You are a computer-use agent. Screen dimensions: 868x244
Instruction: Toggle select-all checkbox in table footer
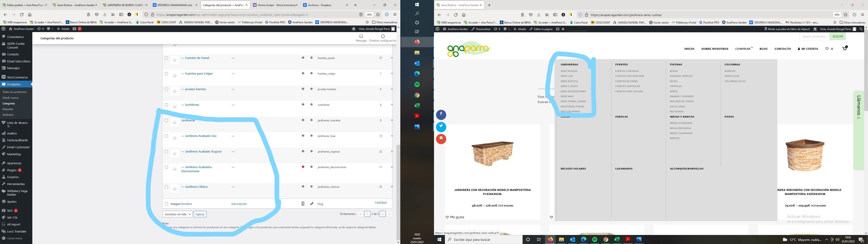click(166, 204)
